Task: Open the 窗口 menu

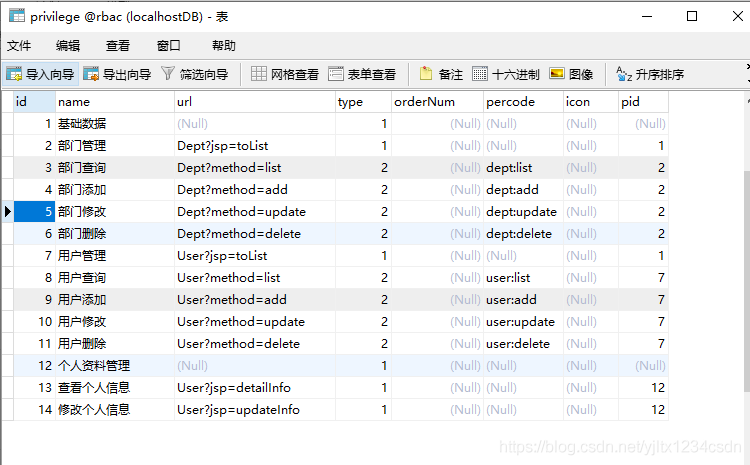Action: [x=168, y=45]
